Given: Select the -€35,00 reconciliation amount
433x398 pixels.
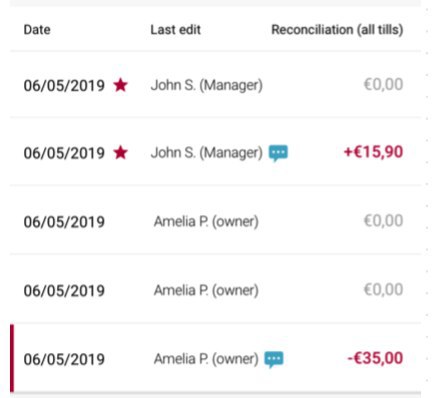Looking at the screenshot, I should click(375, 358).
